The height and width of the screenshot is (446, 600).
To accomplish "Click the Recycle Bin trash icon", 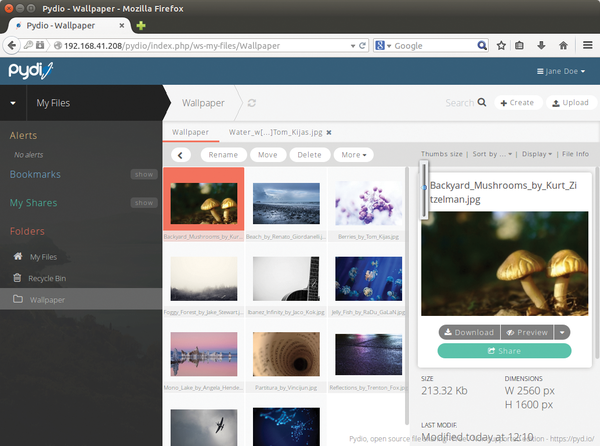I will click(17, 278).
